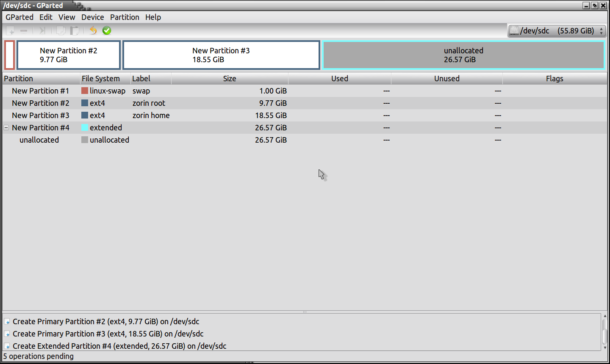Click the Size column header
This screenshot has width=610, height=364.
point(230,78)
